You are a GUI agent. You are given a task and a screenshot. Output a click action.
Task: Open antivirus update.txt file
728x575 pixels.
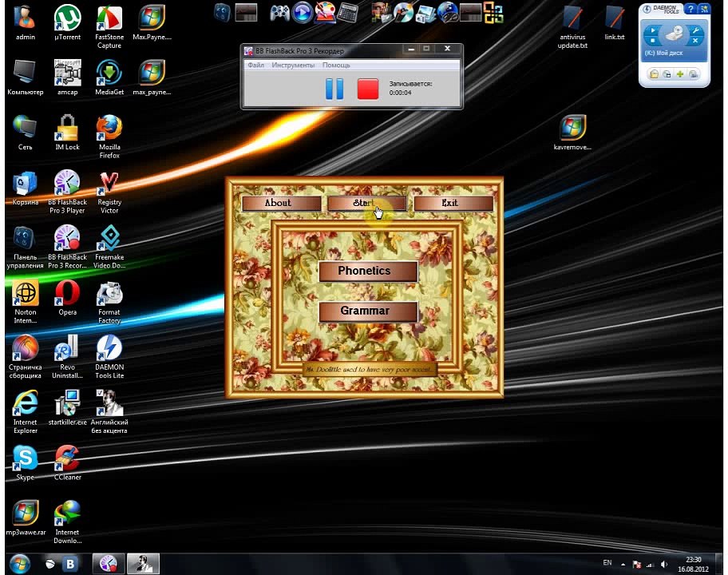point(572,26)
